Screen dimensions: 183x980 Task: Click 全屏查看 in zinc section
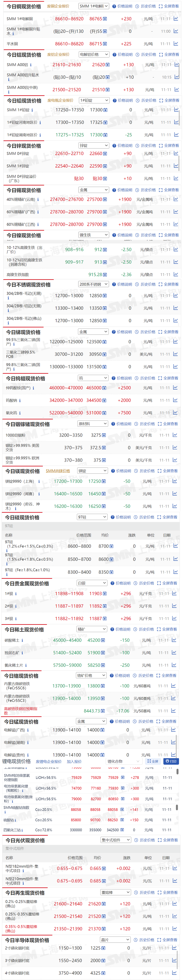[x=169, y=145]
